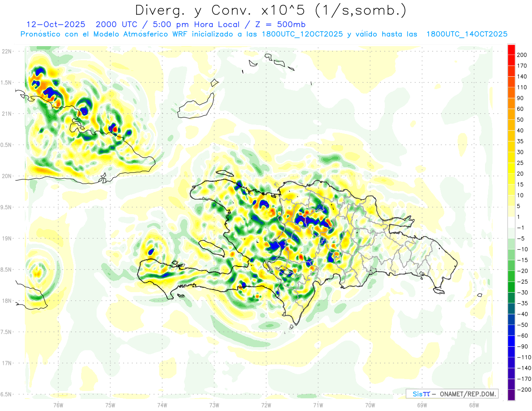Click the legend value "-170"
The height and width of the screenshot is (411, 532).
(x=524, y=379)
